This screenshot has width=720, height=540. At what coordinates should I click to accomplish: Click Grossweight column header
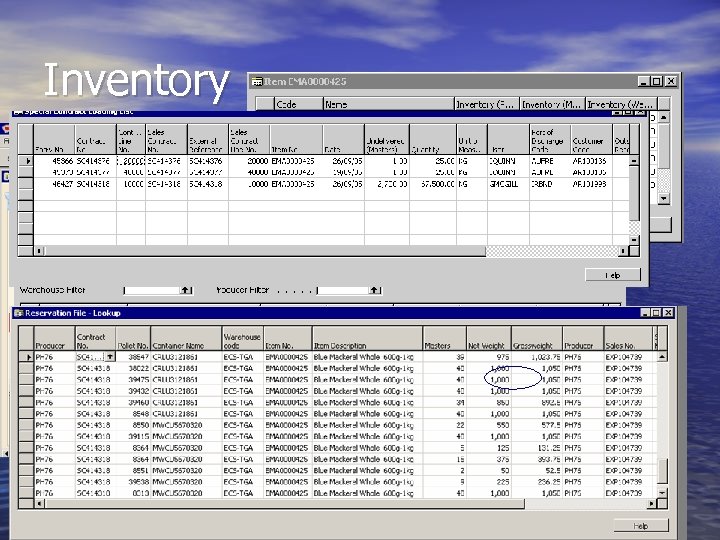coord(537,339)
